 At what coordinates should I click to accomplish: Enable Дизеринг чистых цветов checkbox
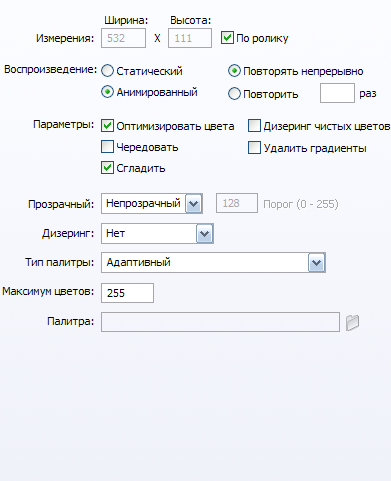pos(254,126)
